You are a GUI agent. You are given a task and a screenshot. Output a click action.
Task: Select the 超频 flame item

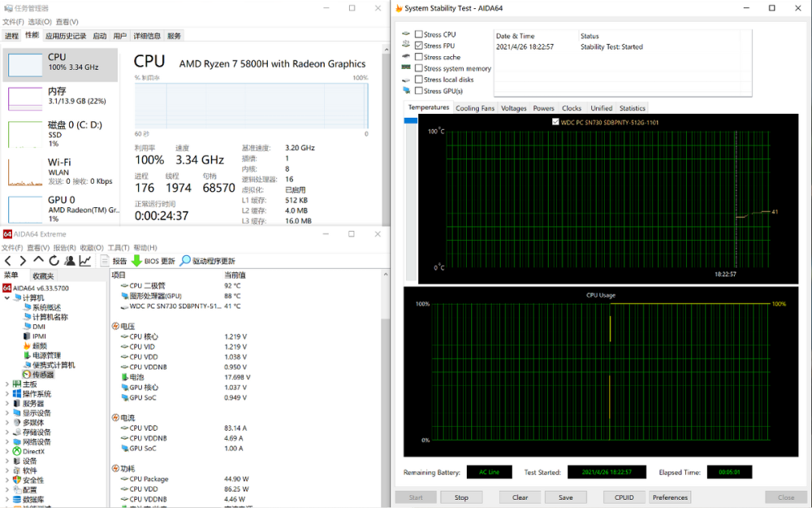(x=39, y=345)
